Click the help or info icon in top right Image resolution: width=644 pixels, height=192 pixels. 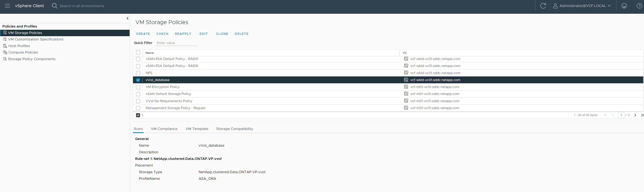click(639, 6)
